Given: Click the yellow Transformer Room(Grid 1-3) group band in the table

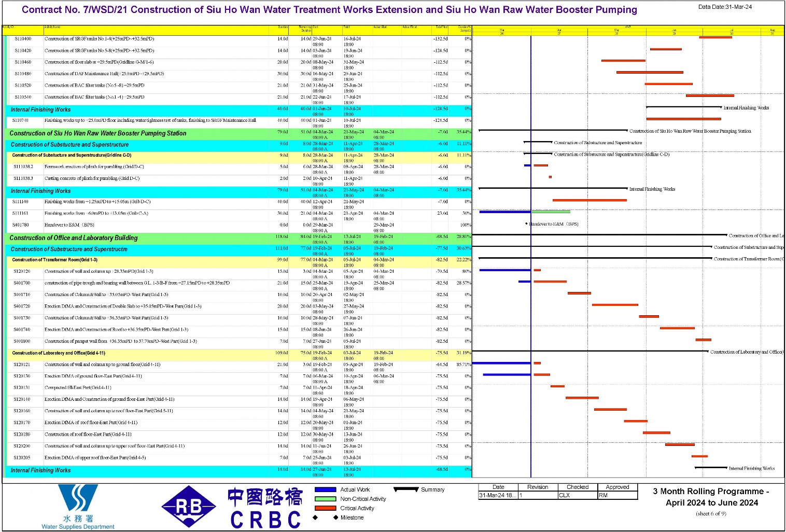Looking at the screenshot, I should pos(240,261).
